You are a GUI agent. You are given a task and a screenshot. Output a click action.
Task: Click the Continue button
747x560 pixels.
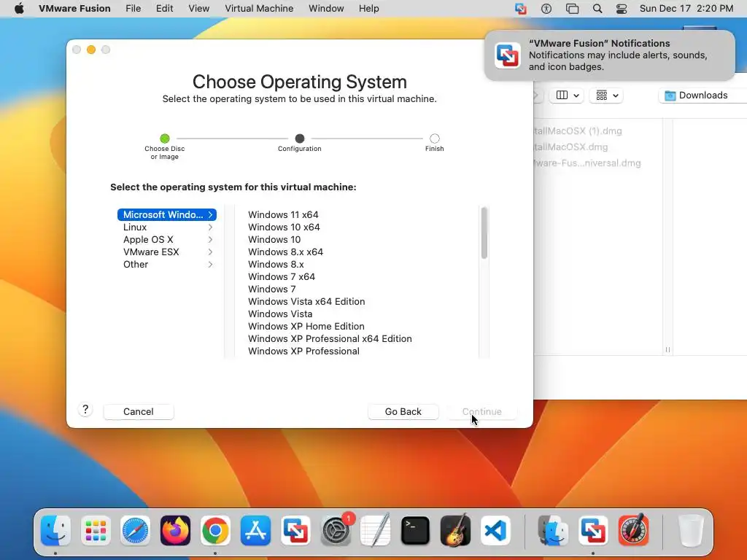481,411
